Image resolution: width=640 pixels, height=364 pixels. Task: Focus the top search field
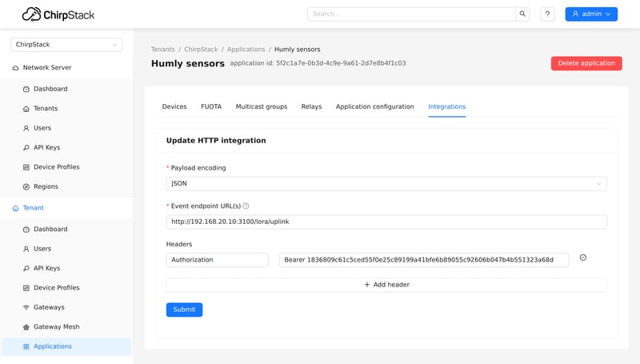411,14
